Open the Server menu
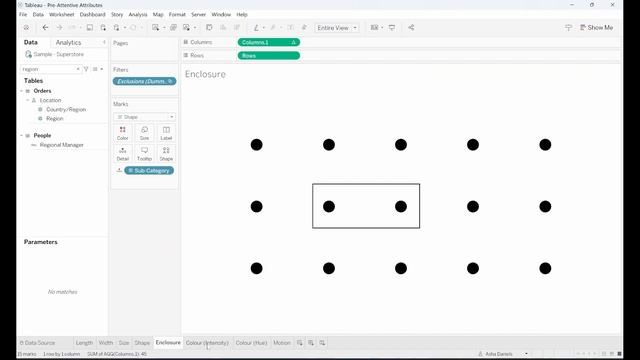 (x=199, y=14)
